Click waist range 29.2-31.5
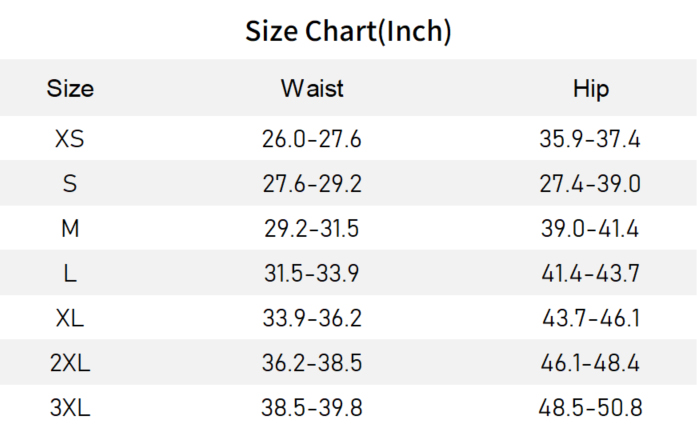 tap(312, 229)
